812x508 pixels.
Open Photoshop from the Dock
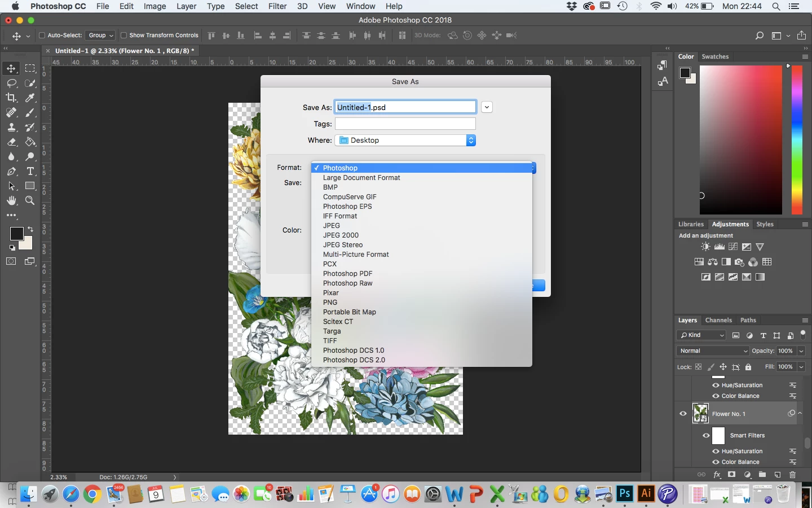[x=625, y=494]
